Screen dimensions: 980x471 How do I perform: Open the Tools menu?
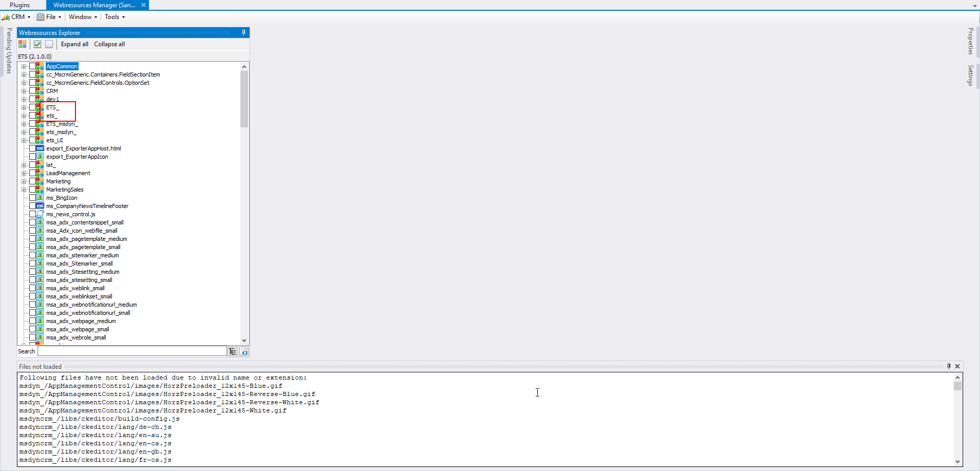(114, 17)
